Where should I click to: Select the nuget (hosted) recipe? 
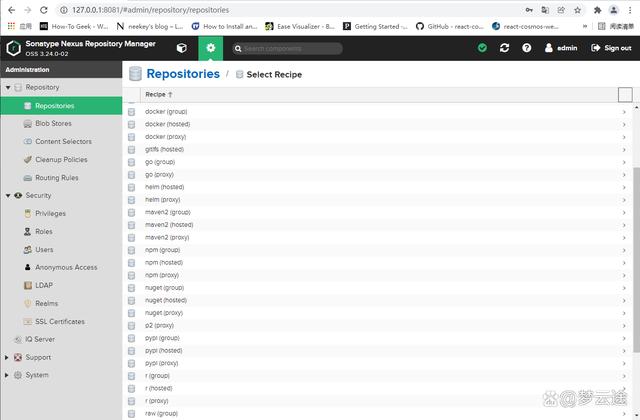pyautogui.click(x=378, y=300)
